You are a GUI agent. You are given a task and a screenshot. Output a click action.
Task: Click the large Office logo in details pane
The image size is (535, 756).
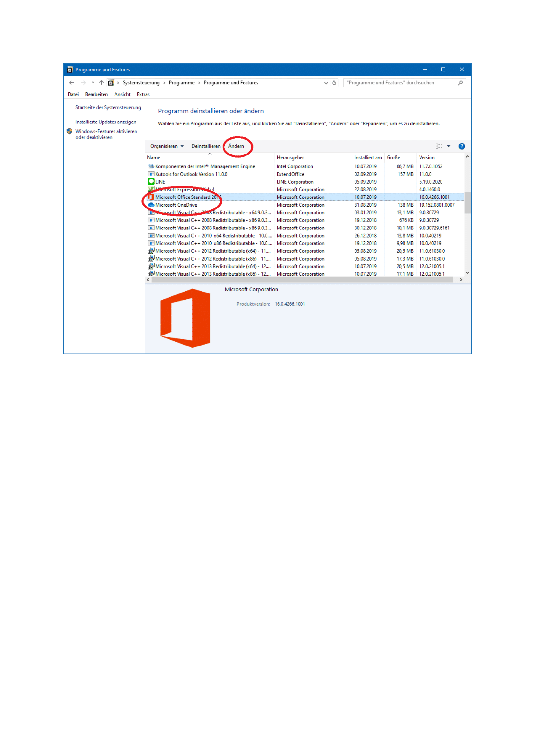click(x=185, y=318)
